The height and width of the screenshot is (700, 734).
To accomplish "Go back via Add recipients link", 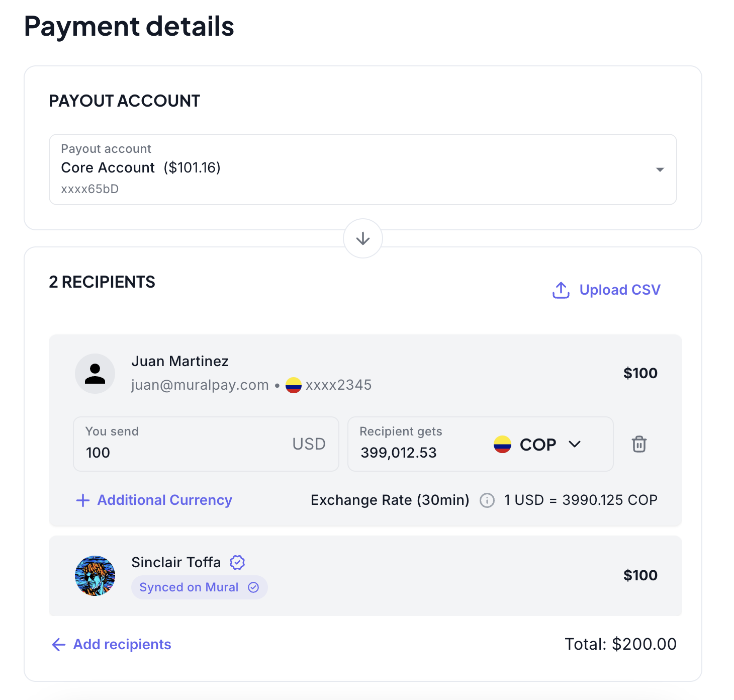I will click(x=122, y=645).
